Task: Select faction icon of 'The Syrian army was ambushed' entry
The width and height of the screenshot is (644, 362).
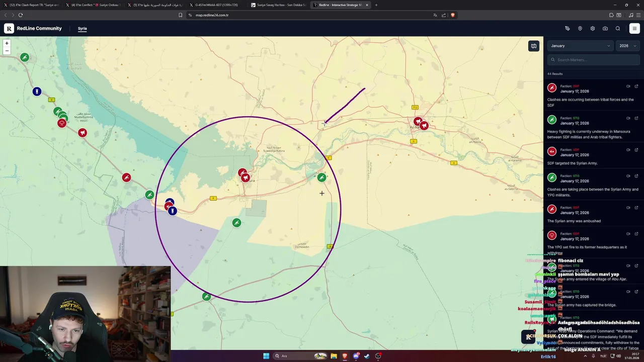Action: 552,210
